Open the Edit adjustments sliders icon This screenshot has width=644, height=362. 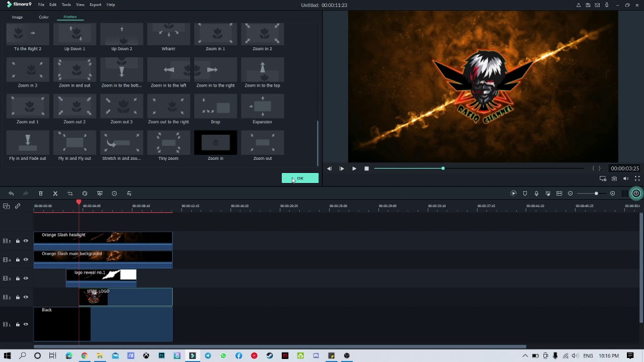click(129, 194)
